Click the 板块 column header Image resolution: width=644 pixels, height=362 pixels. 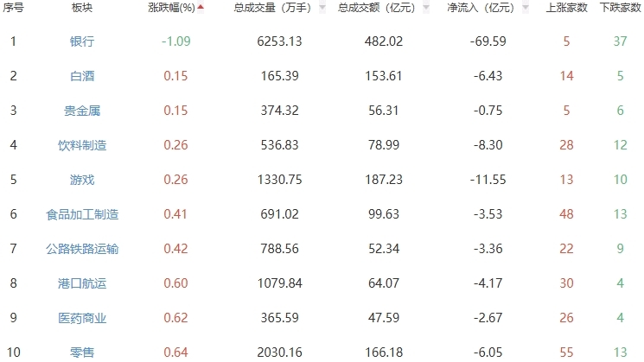coord(82,8)
